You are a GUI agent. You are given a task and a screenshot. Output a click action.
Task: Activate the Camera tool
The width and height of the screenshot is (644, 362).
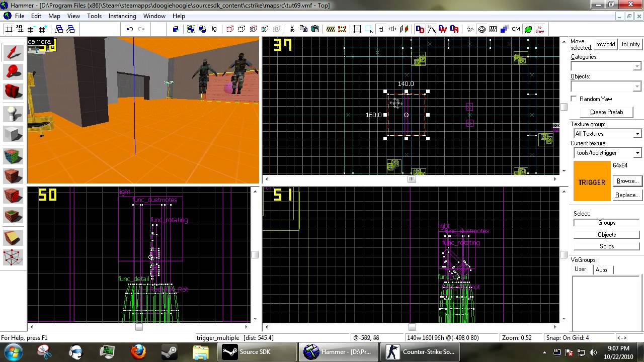click(13, 92)
